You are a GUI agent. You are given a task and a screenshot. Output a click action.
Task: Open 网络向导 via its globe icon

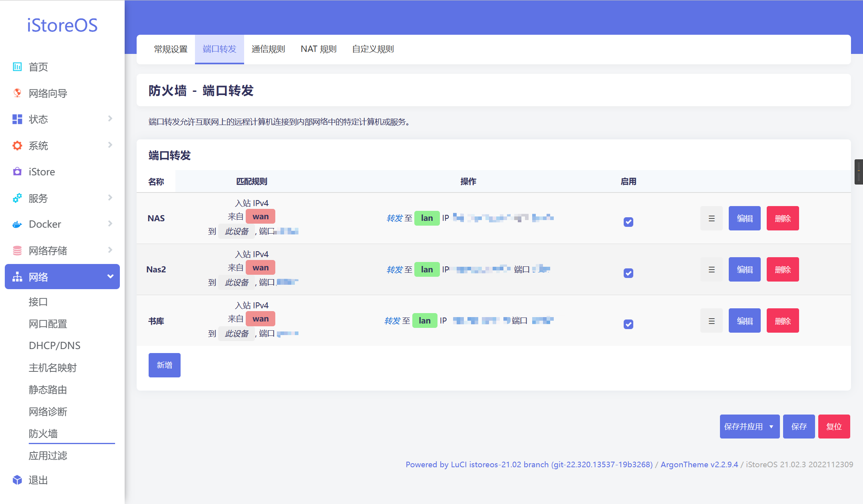tap(17, 93)
